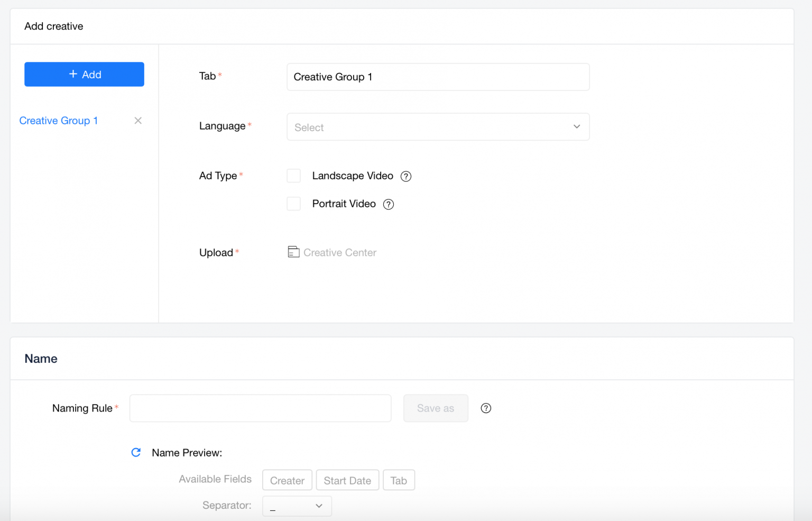Insert the Creater available field
The width and height of the screenshot is (812, 521).
(x=287, y=480)
